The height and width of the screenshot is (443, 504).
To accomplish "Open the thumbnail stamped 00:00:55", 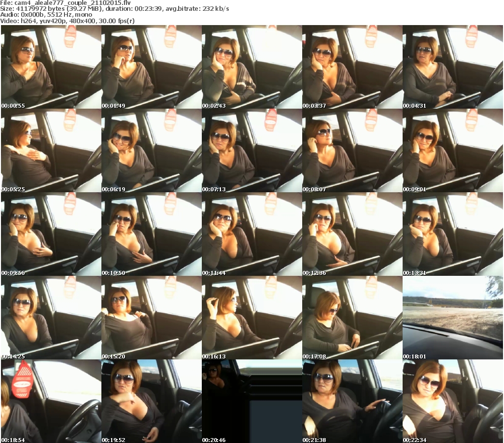I will [x=51, y=67].
